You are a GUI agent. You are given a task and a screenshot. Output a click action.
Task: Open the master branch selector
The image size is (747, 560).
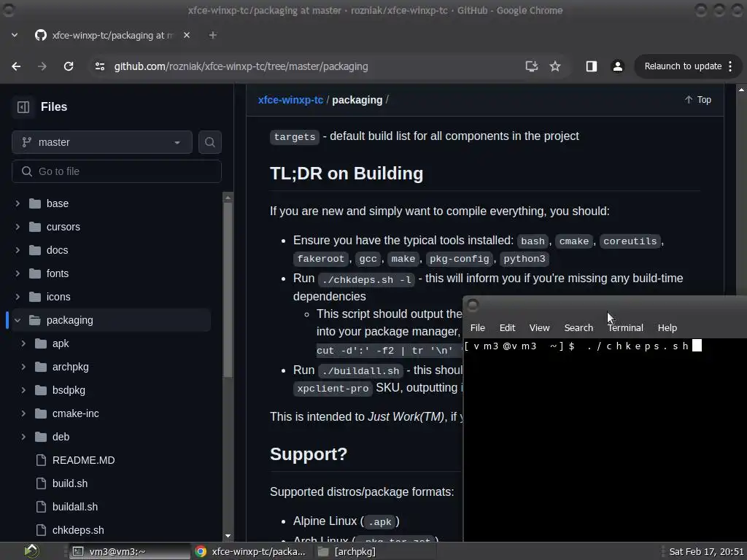(x=102, y=142)
